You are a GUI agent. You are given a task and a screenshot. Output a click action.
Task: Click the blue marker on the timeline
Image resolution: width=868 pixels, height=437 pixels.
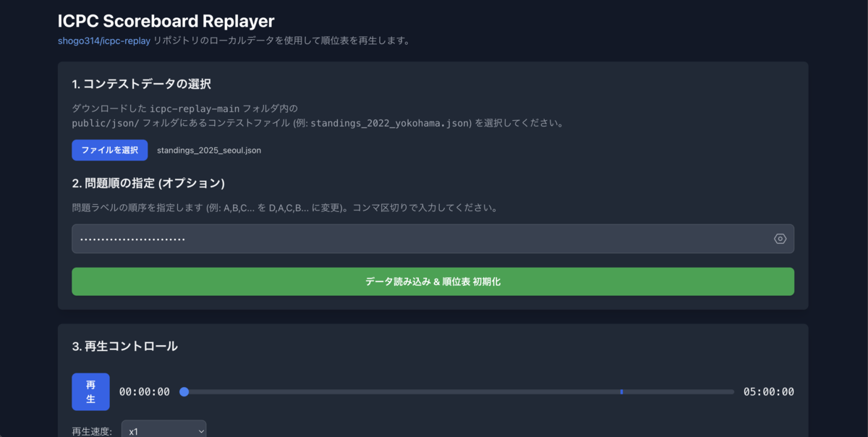(621, 391)
